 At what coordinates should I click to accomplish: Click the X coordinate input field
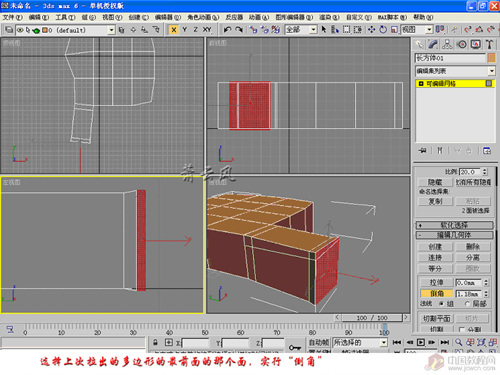(195, 343)
